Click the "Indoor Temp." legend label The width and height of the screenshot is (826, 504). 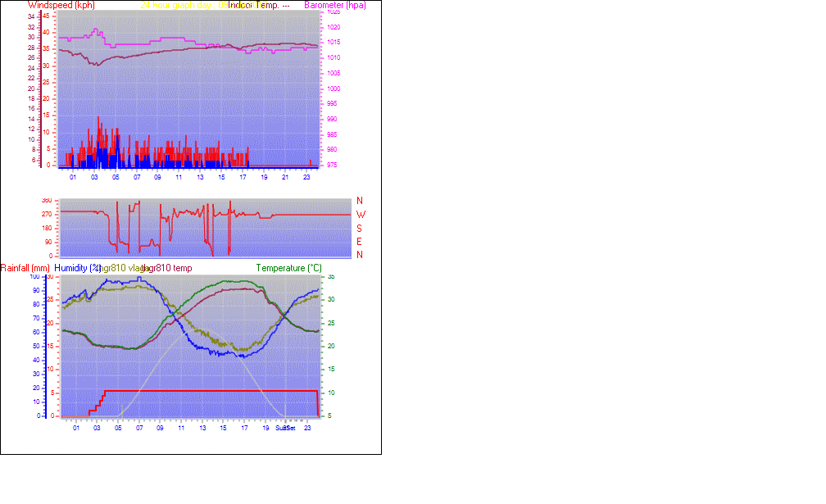[252, 5]
